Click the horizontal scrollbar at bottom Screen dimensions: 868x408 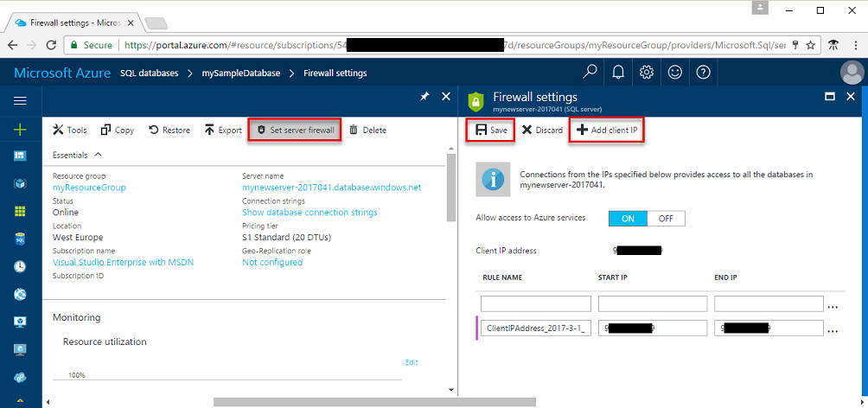tap(374, 402)
